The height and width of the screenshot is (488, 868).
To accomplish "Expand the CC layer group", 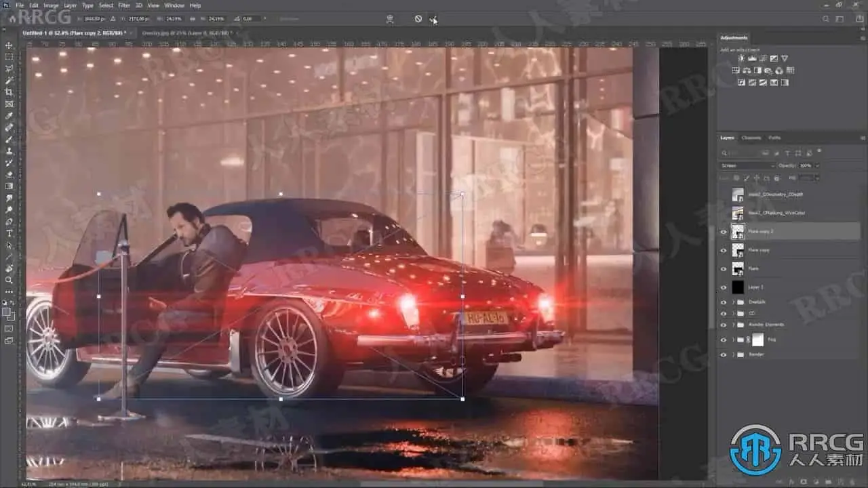I will point(734,314).
